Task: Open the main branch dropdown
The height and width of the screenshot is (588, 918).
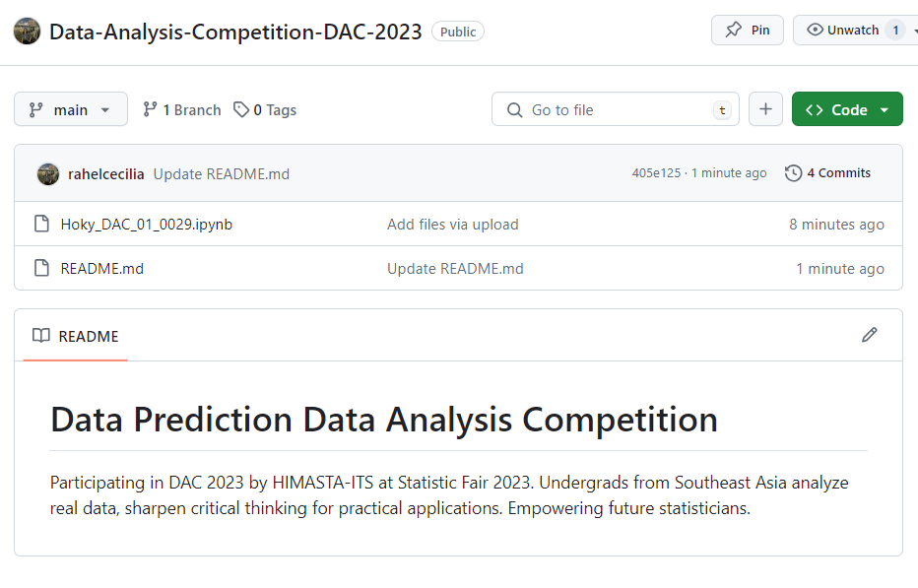Action: pyautogui.click(x=71, y=109)
